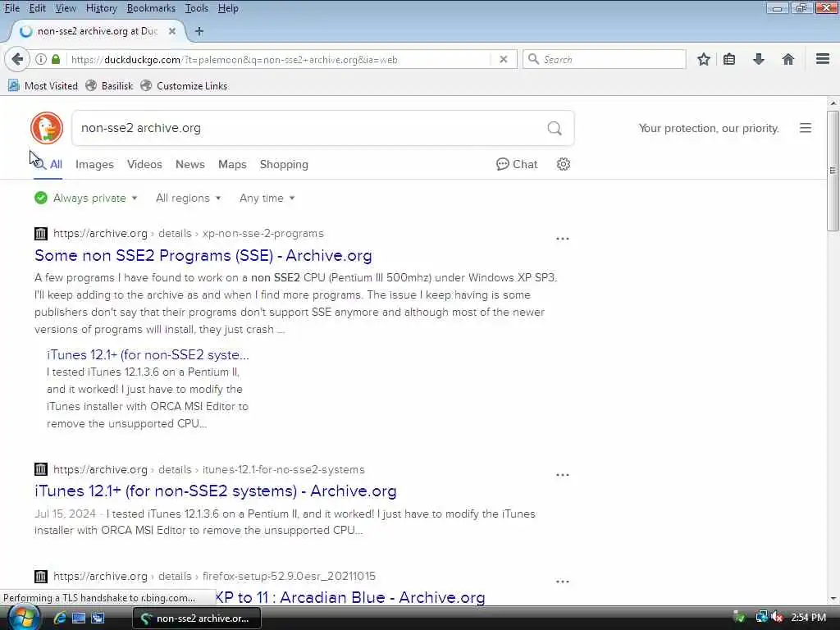Show bookmarks list icon

point(729,59)
